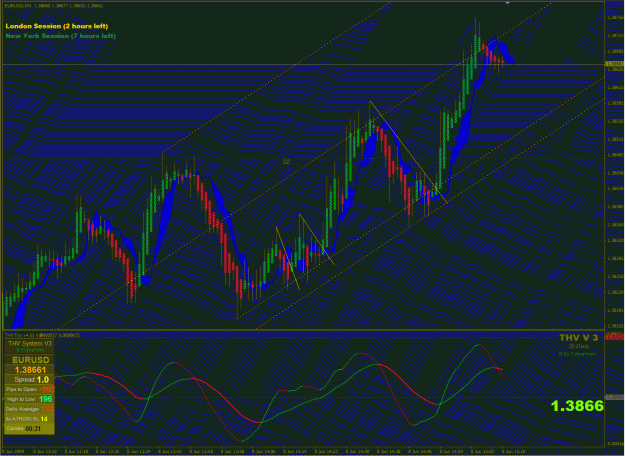Click the THV Trix indicator window label
The image size is (625, 456).
(42, 335)
